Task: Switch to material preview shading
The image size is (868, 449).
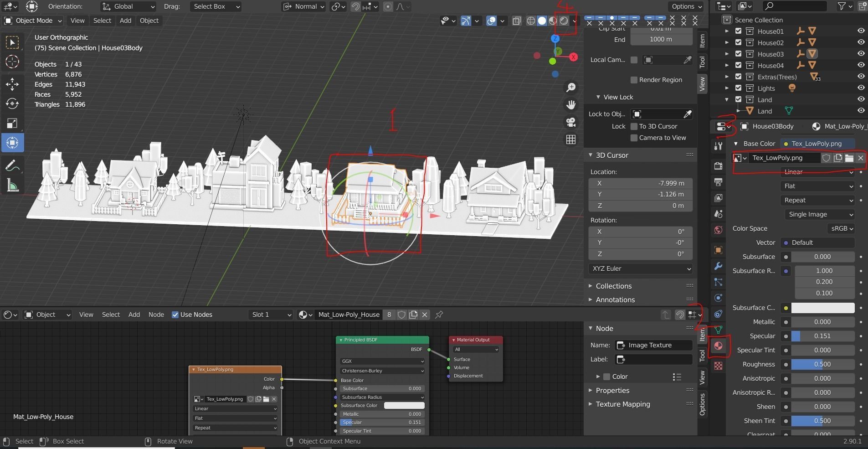Action: [x=553, y=21]
